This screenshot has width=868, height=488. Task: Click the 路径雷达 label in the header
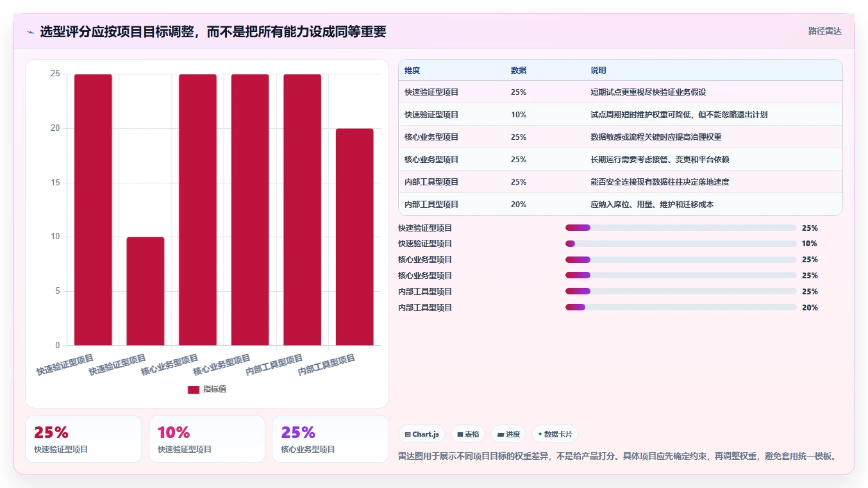coord(825,31)
